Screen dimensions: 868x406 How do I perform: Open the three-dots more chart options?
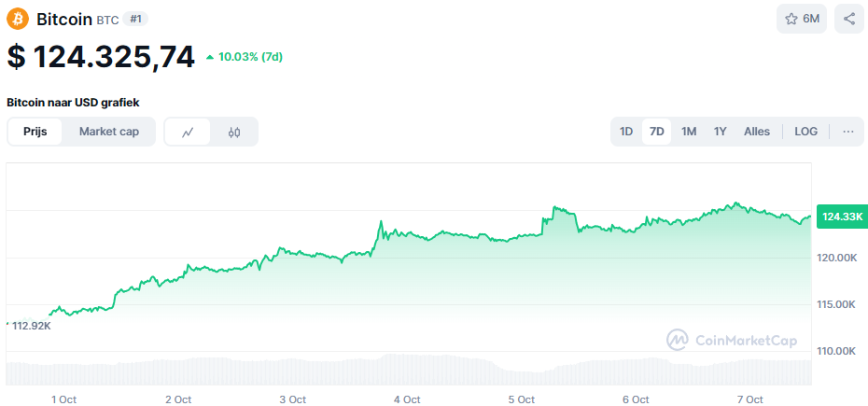click(x=848, y=132)
